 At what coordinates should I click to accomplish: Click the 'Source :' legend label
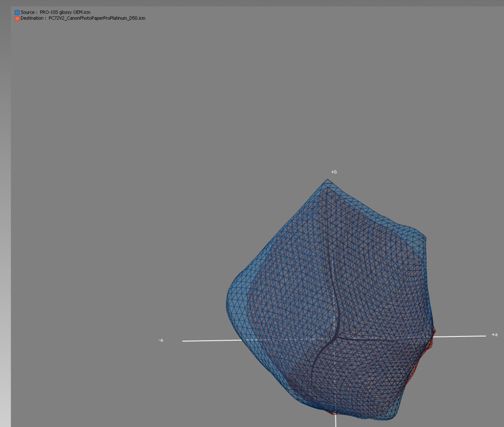click(29, 12)
